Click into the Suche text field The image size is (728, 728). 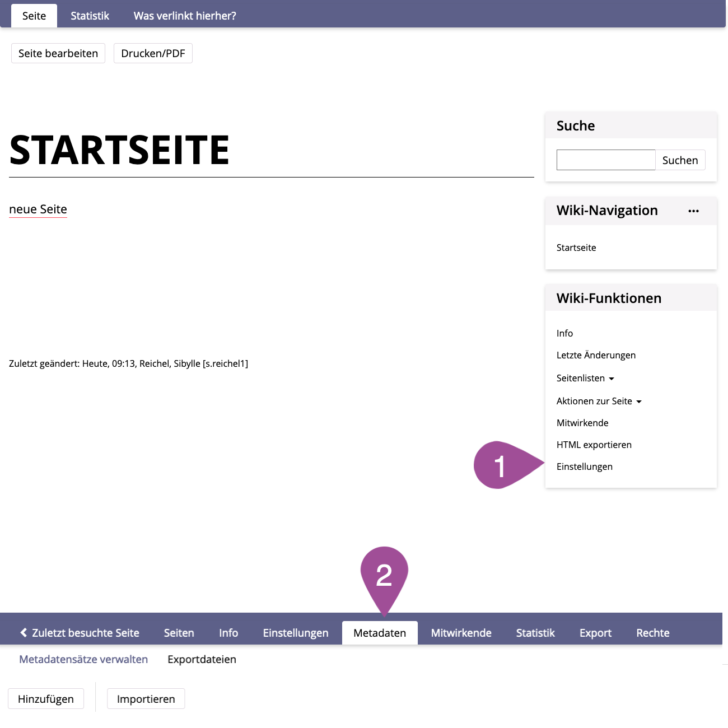[605, 160]
